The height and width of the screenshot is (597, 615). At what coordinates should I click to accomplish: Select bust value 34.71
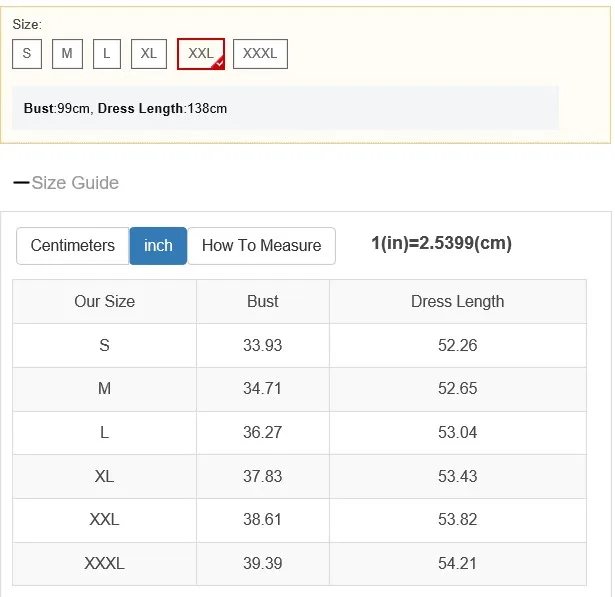[262, 389]
